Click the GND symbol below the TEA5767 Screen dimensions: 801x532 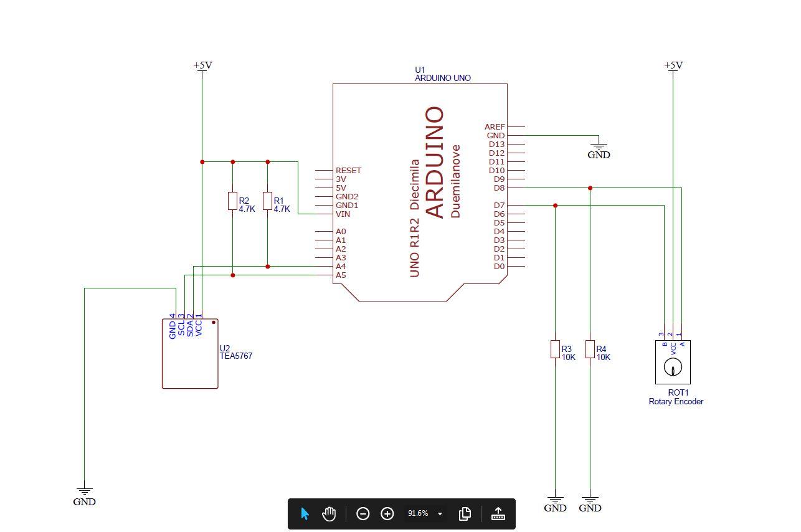tap(84, 492)
